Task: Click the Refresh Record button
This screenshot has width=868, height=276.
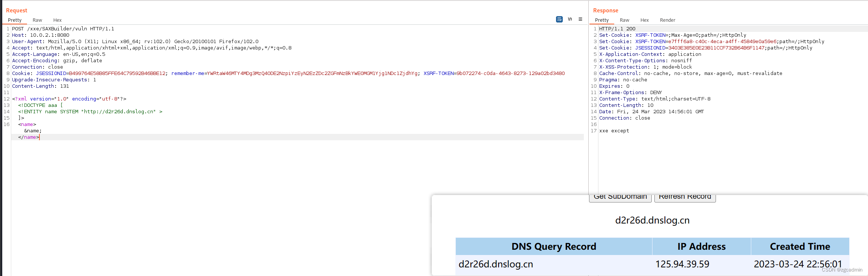Action: coord(685,198)
